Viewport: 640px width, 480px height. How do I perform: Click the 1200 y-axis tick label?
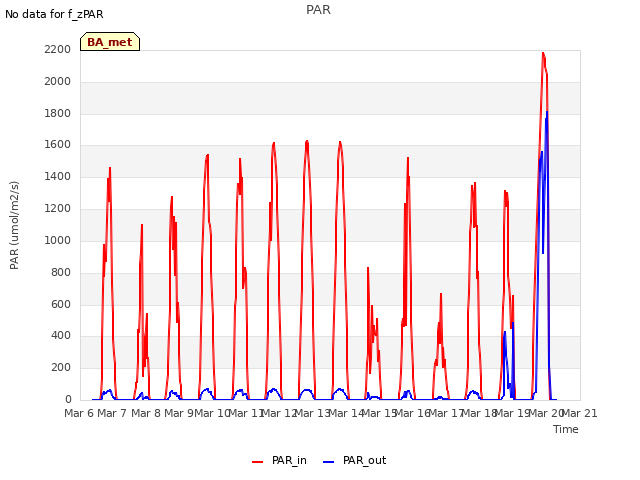pyautogui.click(x=58, y=208)
